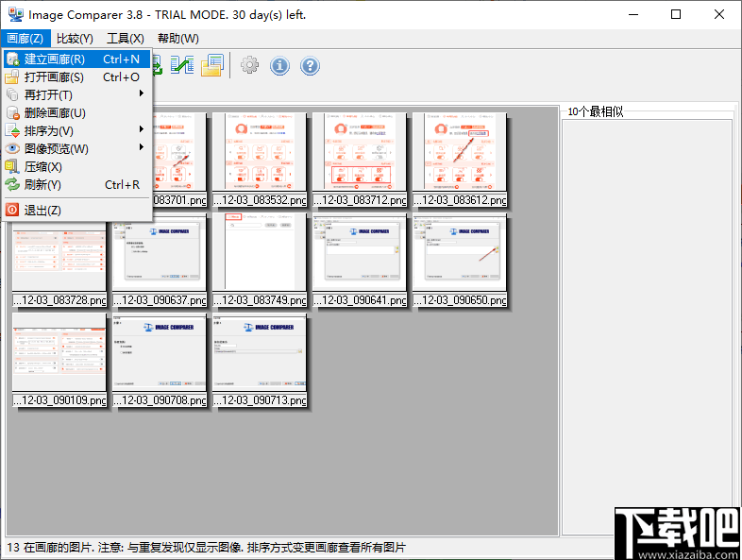Image resolution: width=742 pixels, height=560 pixels.
Task: Select thumbnail of ...12-03_090109.png
Action: pyautogui.click(x=59, y=351)
